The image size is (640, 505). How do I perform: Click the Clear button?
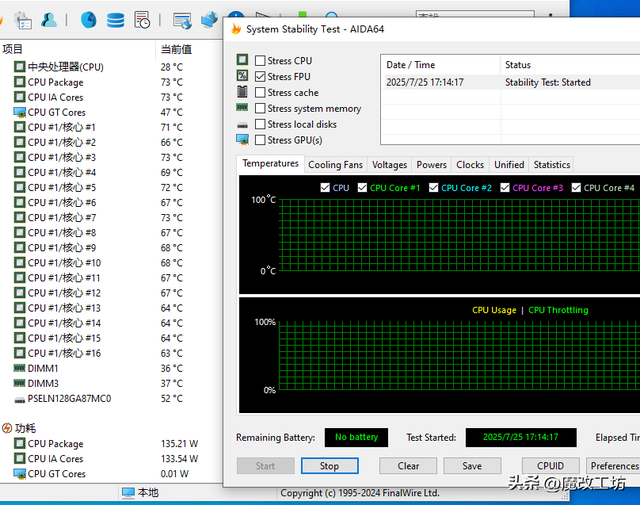tap(408, 466)
